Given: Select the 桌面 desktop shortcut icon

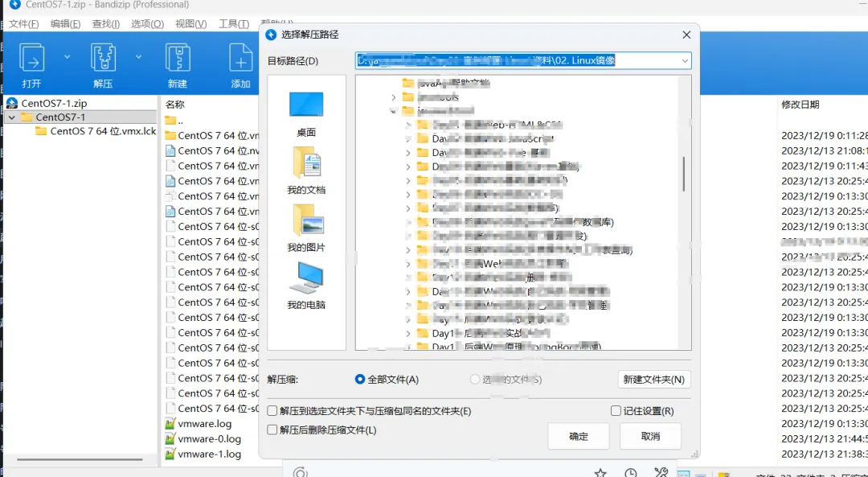Looking at the screenshot, I should coord(306,105).
